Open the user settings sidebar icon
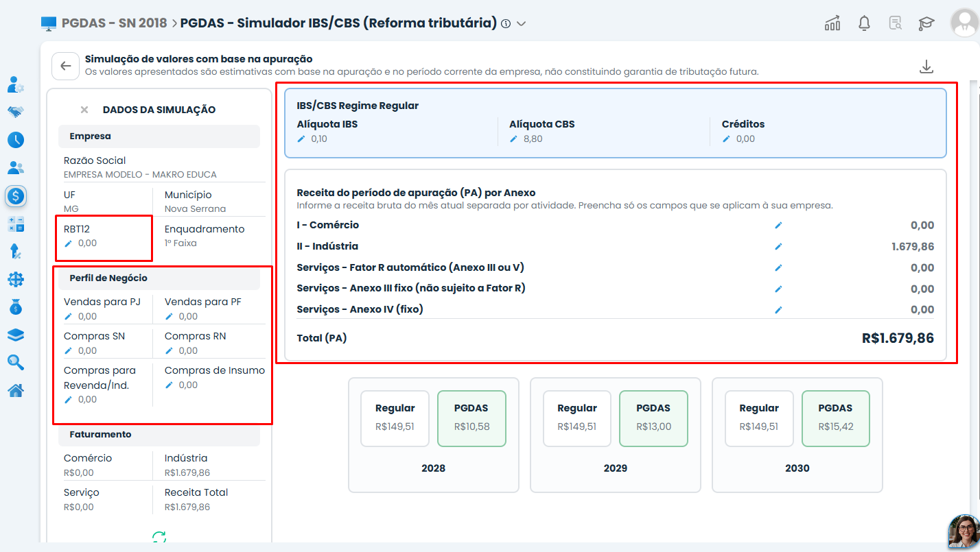980x552 pixels. (x=16, y=84)
